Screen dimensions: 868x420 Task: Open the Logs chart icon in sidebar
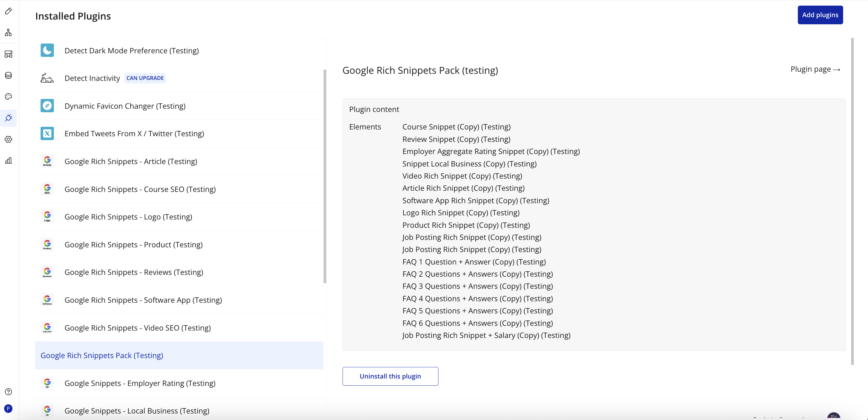8,161
